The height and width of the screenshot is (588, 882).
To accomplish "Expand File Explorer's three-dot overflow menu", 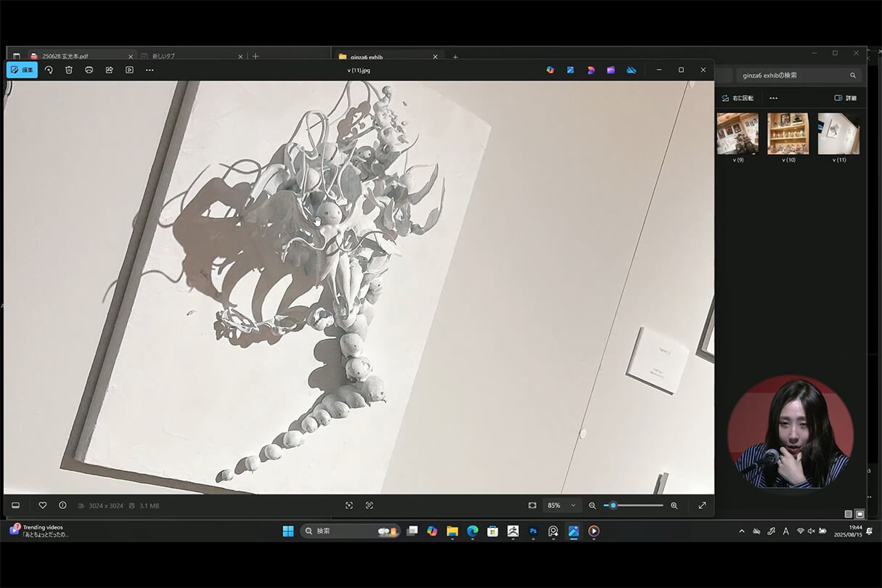I will (773, 98).
